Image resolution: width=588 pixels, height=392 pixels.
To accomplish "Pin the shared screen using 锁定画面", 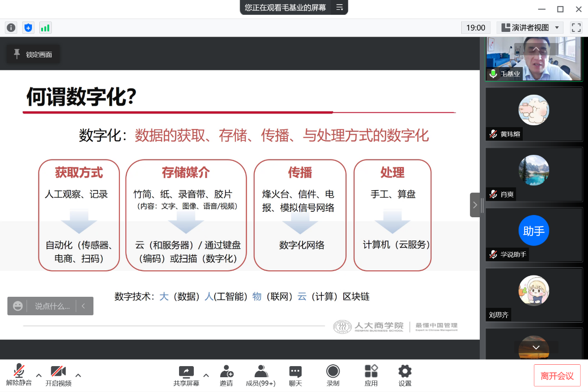I will coord(32,54).
